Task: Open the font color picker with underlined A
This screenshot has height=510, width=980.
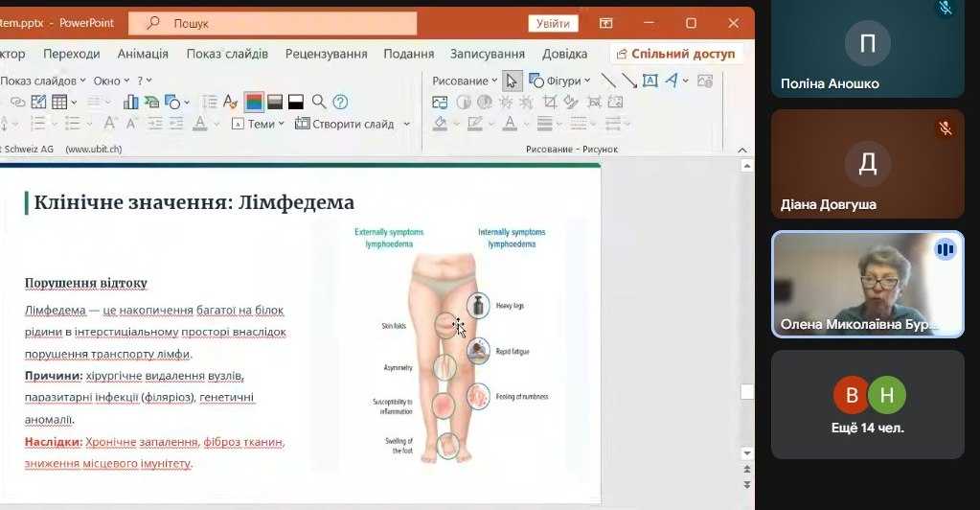Action: click(x=201, y=124)
